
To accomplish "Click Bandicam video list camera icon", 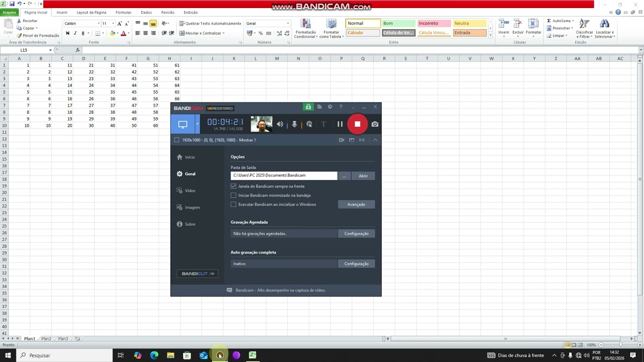I will (x=342, y=140).
